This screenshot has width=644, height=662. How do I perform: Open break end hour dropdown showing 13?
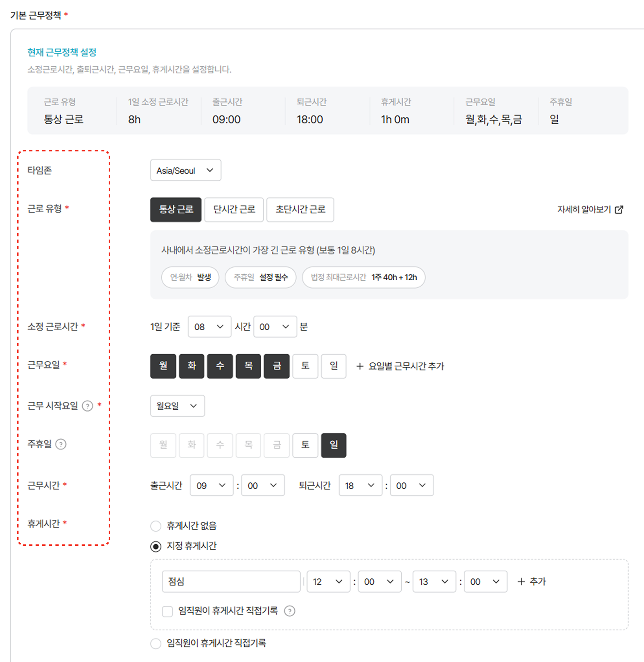pos(434,581)
